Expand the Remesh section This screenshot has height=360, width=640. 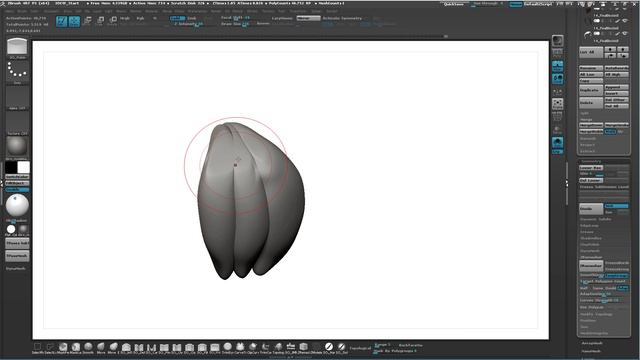(x=588, y=138)
